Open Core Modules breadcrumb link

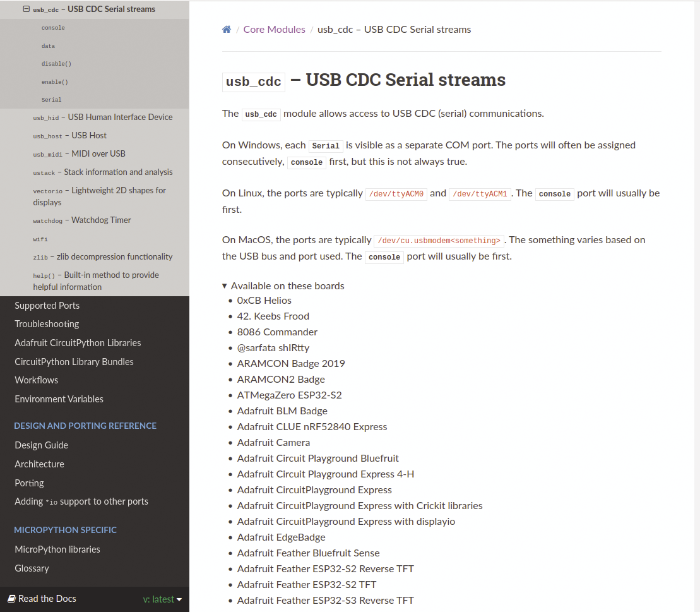274,30
